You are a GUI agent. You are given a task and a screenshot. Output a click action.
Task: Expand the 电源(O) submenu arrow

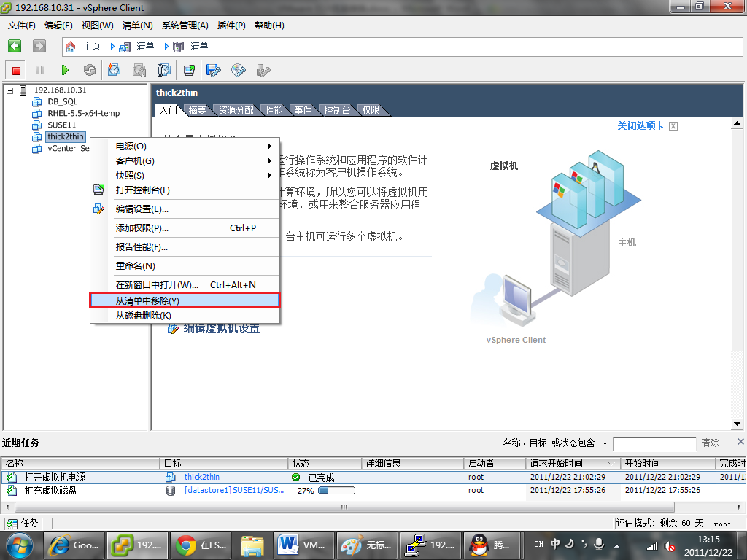click(269, 146)
